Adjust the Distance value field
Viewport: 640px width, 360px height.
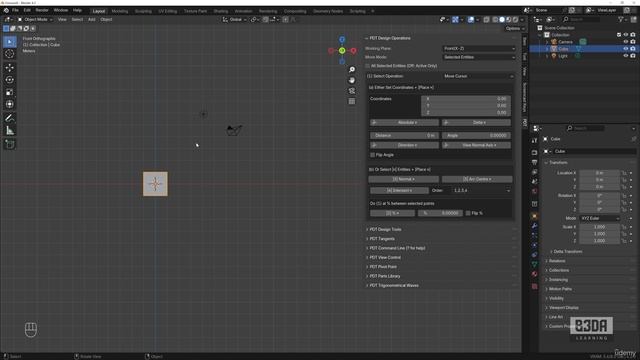point(404,136)
